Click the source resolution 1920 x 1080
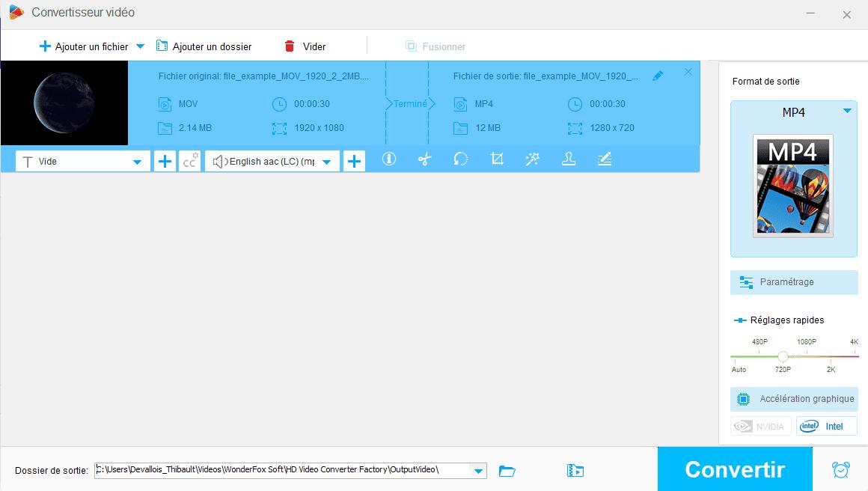The width and height of the screenshot is (868, 491). 319,128
